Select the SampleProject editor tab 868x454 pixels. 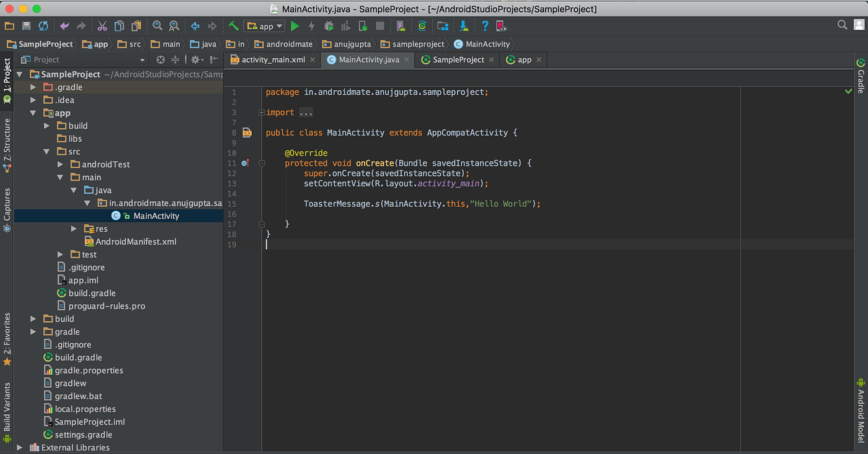pyautogui.click(x=458, y=59)
